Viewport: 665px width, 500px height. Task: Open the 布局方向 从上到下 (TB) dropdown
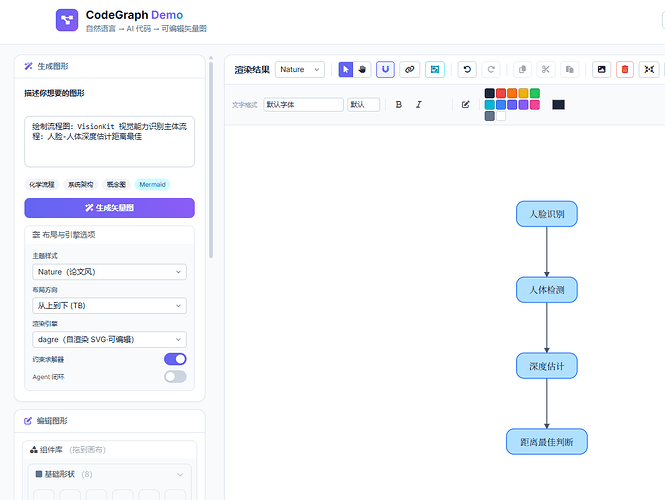pyautogui.click(x=109, y=306)
